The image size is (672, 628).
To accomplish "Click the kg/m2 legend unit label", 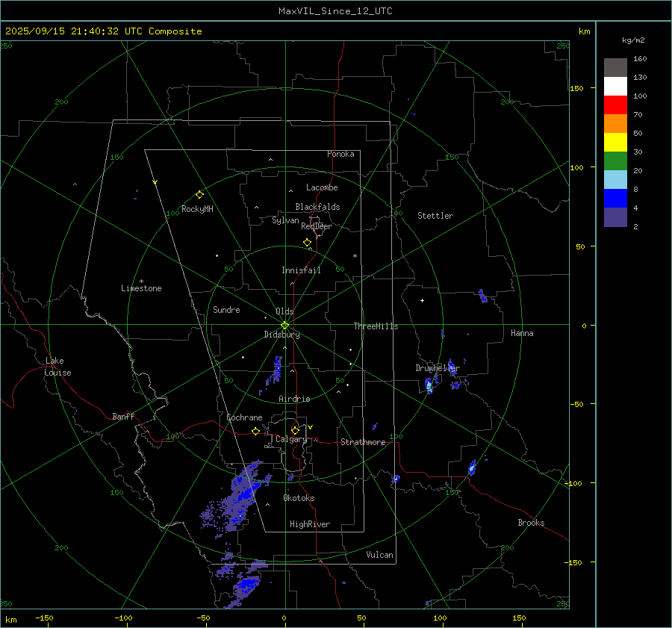I will click(x=633, y=40).
